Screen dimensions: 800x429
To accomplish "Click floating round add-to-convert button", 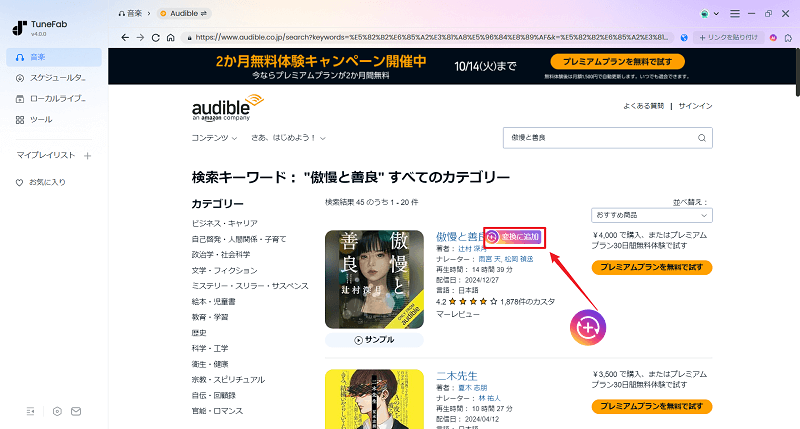I will tap(588, 327).
